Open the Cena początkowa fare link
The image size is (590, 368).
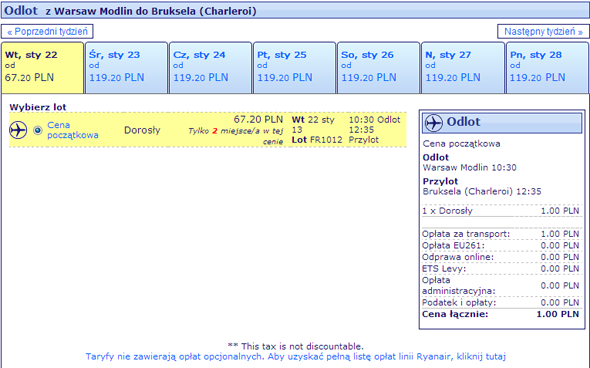[73, 130]
